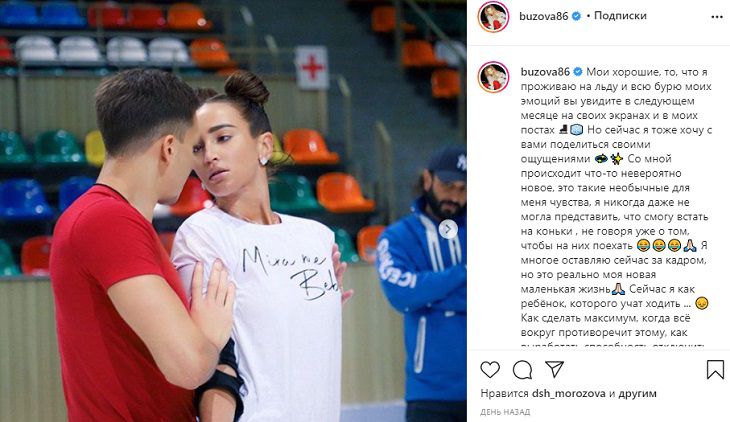
Task: Click buzova86 profile avatar in header
Action: click(493, 17)
